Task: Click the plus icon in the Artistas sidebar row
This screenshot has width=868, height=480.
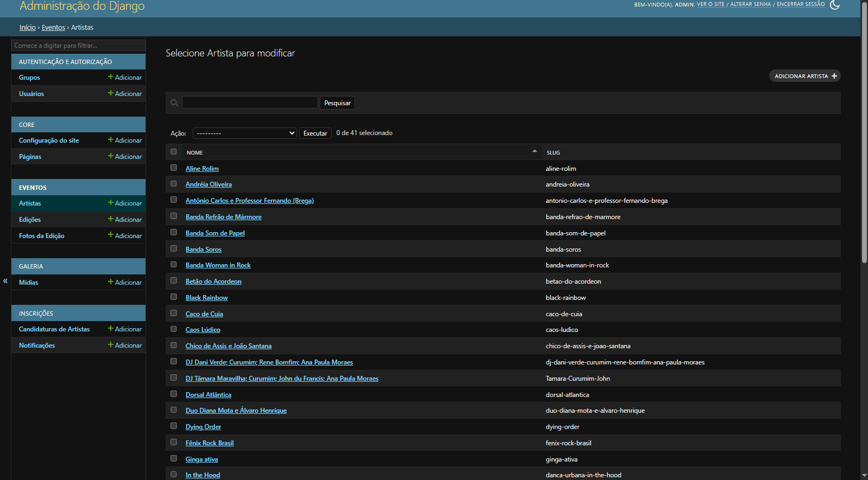Action: pos(111,203)
